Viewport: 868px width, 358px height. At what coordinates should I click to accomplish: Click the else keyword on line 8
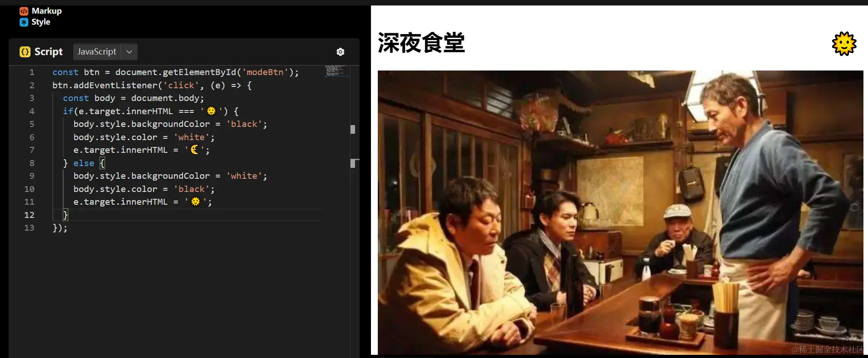pyautogui.click(x=84, y=163)
